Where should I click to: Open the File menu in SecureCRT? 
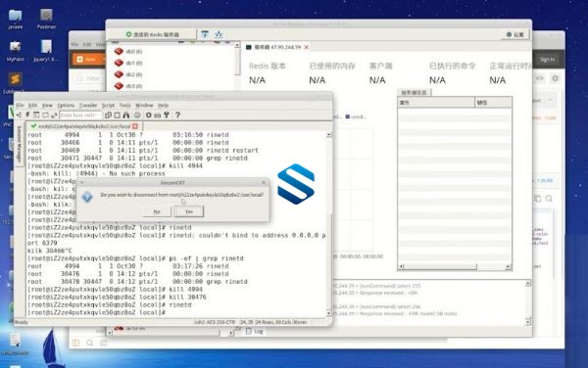tap(20, 105)
